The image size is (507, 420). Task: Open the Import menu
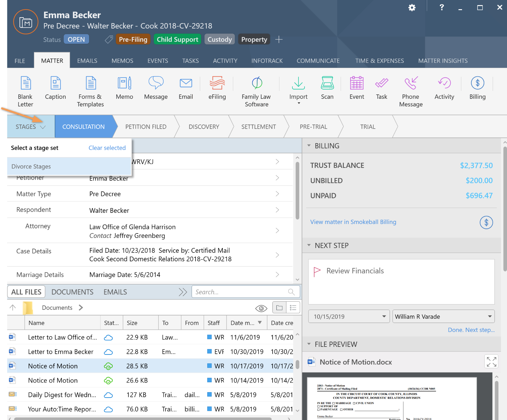tap(298, 90)
